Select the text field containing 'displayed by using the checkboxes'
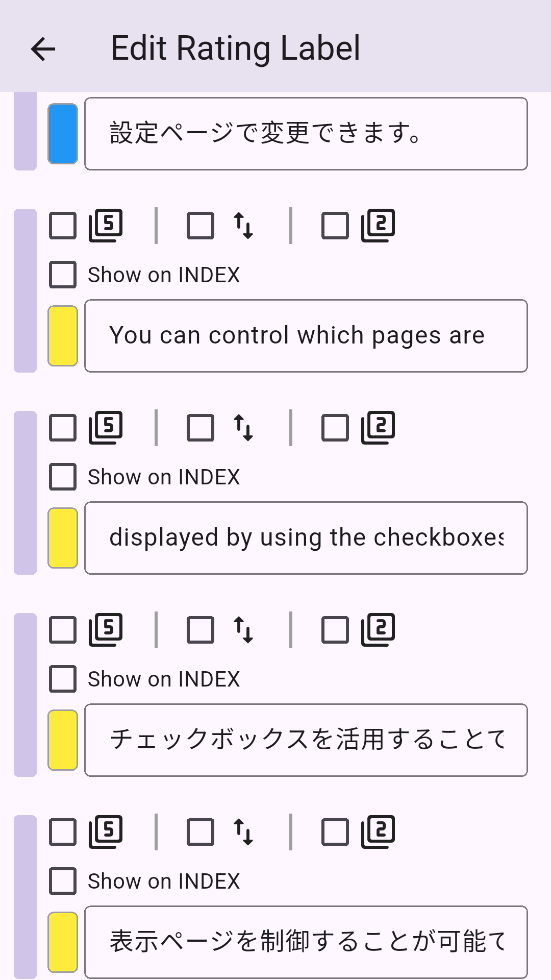 (x=306, y=537)
